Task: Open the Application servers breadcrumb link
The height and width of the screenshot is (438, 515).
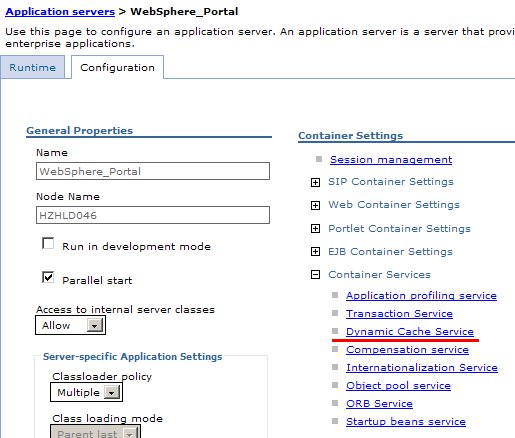Action: click(60, 12)
